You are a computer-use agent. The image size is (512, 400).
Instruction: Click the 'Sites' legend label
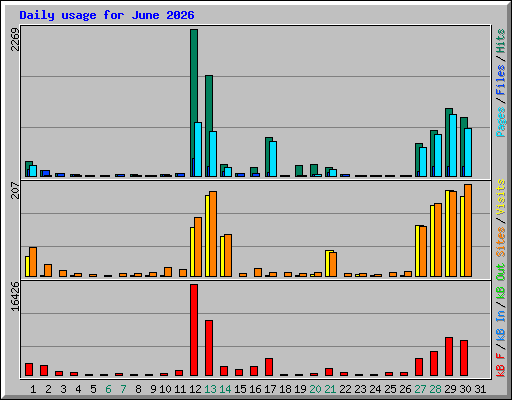coord(501,242)
